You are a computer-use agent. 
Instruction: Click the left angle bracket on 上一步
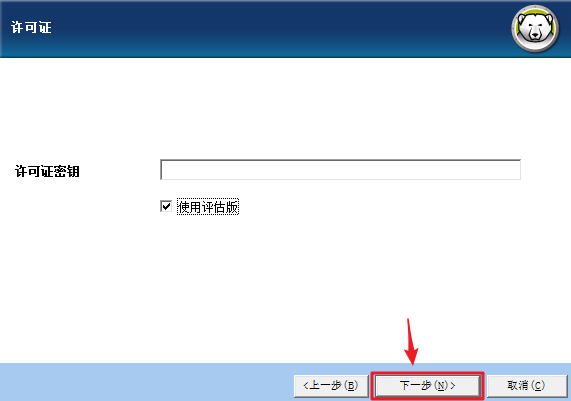306,386
